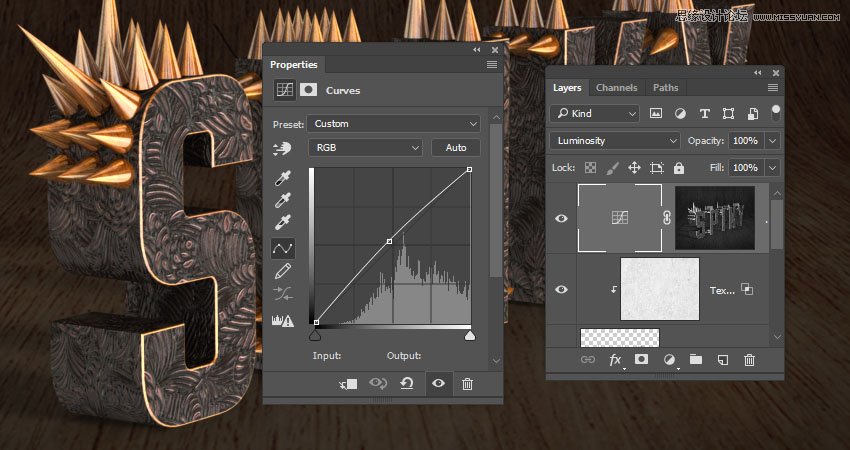
Task: Reset Curves to adjustment defaults
Action: click(x=408, y=384)
